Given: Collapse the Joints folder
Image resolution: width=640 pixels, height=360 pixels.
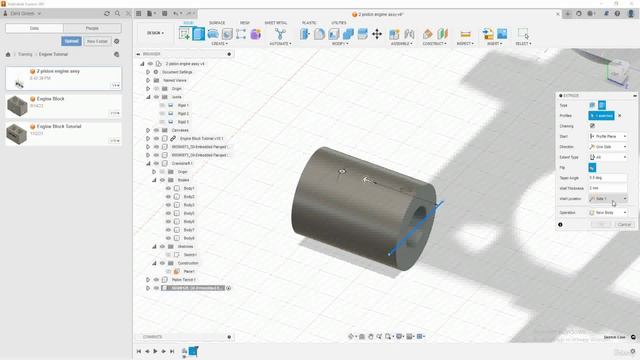Looking at the screenshot, I should pos(148,97).
